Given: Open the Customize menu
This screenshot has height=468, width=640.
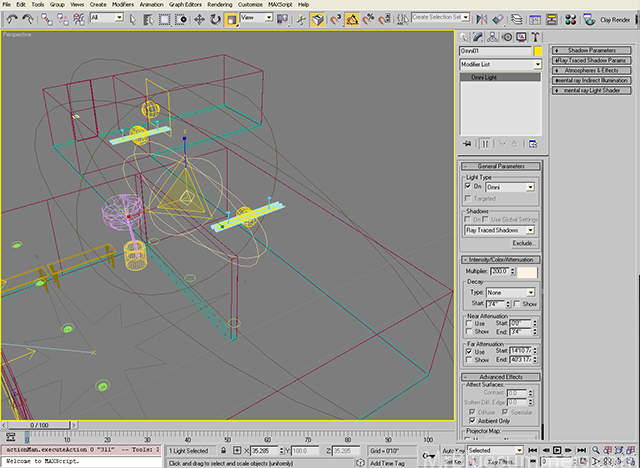Looking at the screenshot, I should click(x=250, y=4).
